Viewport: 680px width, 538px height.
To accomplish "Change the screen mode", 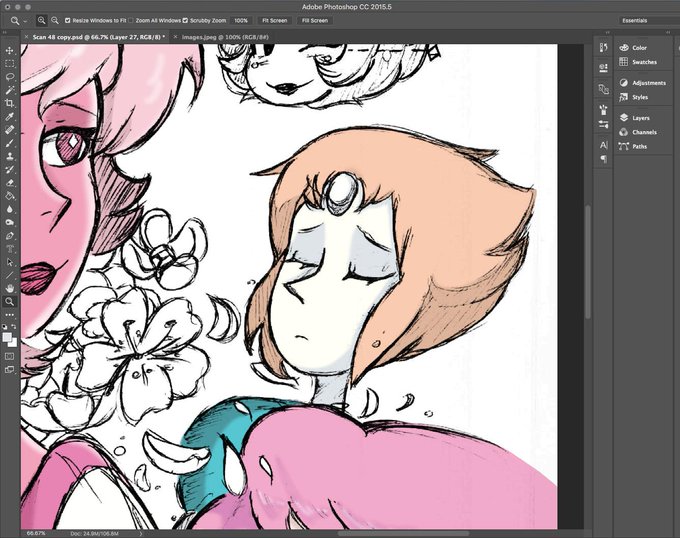I will (x=10, y=370).
